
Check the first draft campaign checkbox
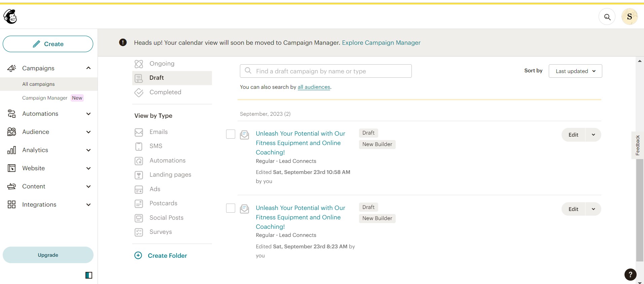point(230,134)
